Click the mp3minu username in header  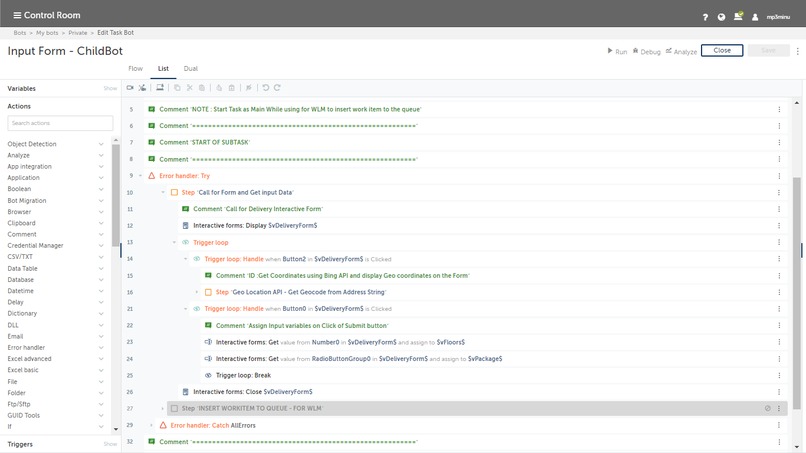(x=778, y=17)
